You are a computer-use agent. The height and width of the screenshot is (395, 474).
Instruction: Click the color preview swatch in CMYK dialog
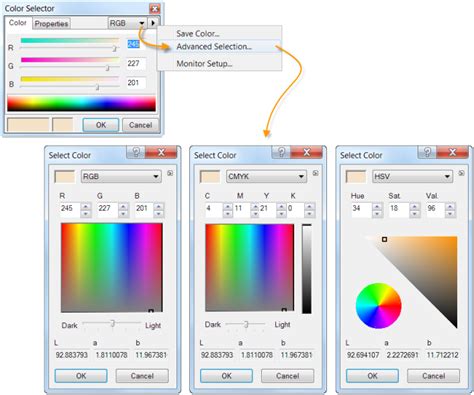pos(210,176)
